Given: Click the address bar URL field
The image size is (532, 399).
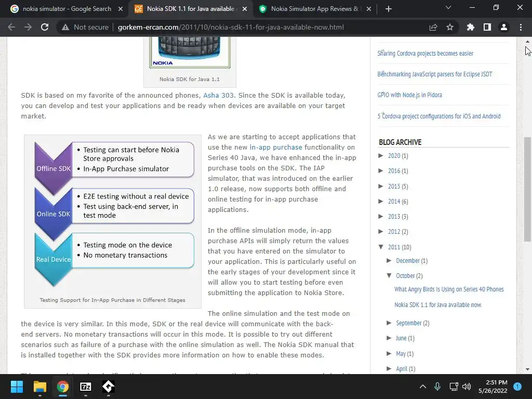Looking at the screenshot, I should pos(231,27).
